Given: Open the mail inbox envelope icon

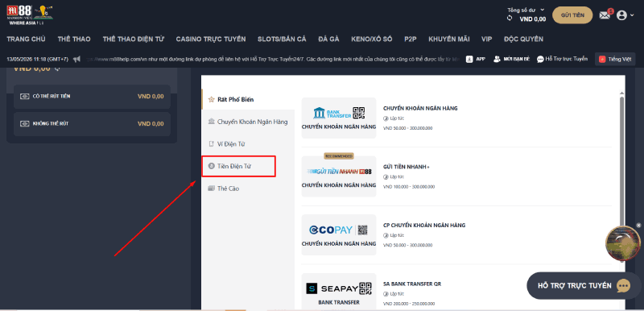Looking at the screenshot, I should (x=605, y=15).
